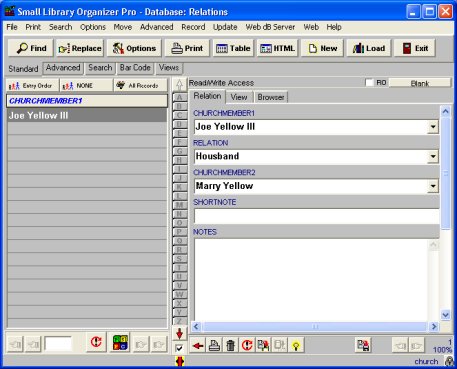The height and width of the screenshot is (369, 457).
Task: Click the Find toolbar button
Action: (x=31, y=48)
